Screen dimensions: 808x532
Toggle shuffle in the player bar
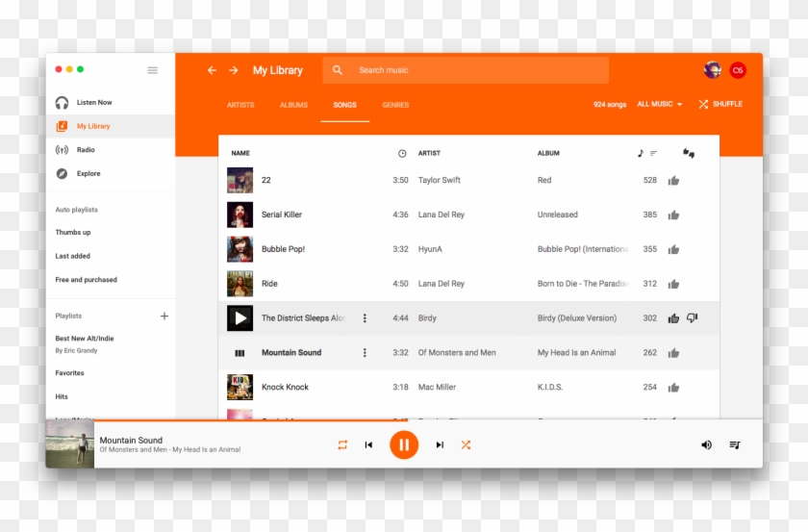coord(466,444)
